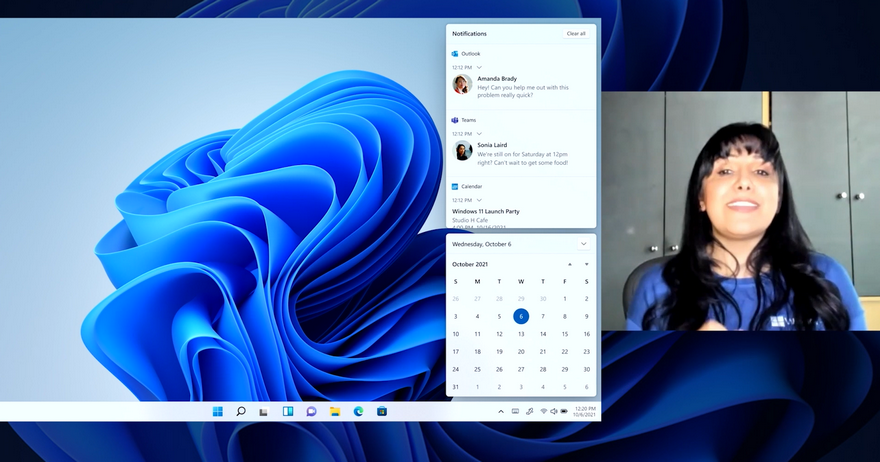Select October 15 in the calendar
880x462 pixels.
tap(565, 334)
